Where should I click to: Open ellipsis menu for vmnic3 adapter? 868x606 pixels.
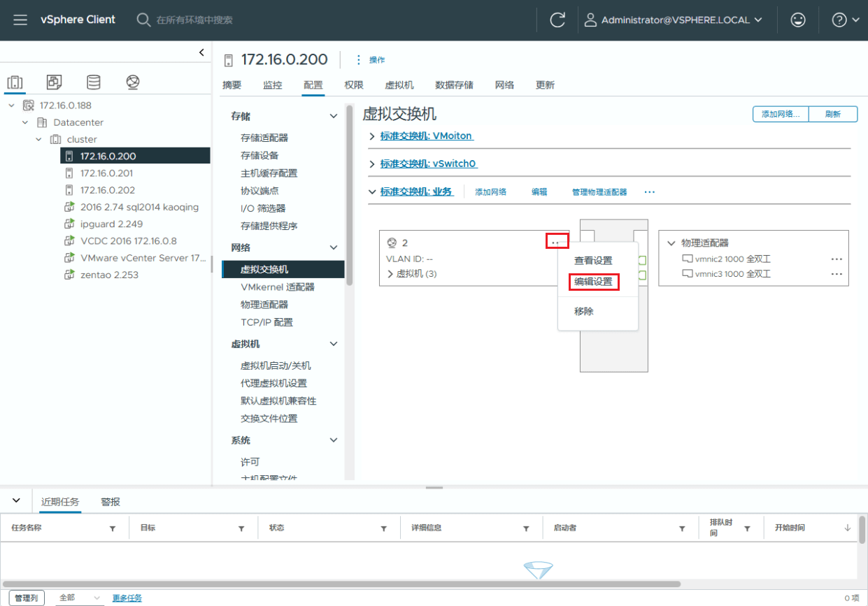click(x=837, y=274)
